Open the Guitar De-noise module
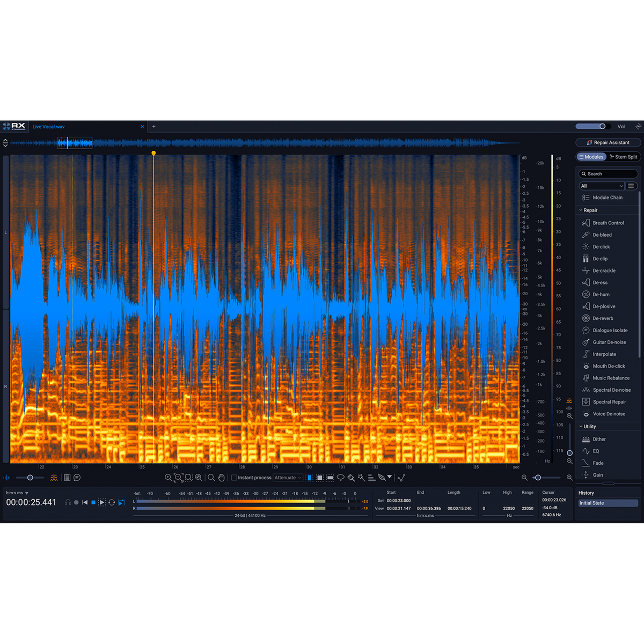This screenshot has width=644, height=644. (x=604, y=342)
